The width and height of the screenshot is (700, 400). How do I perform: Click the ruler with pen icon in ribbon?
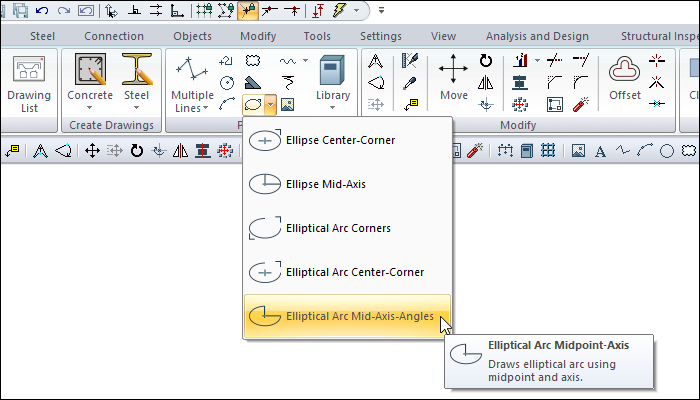click(x=410, y=60)
